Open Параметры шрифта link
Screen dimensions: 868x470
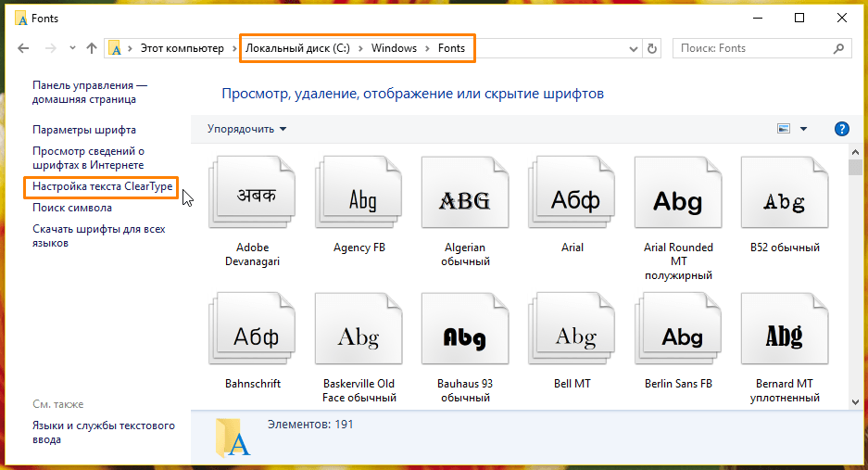pyautogui.click(x=84, y=130)
